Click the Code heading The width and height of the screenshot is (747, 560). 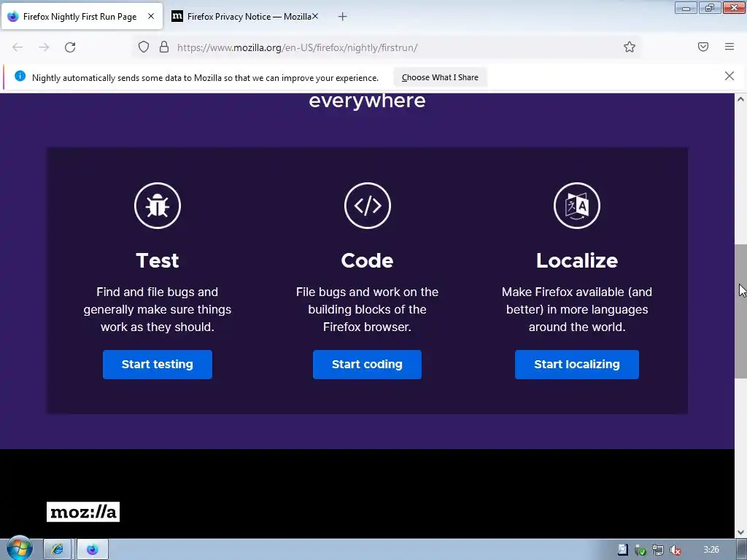368,260
